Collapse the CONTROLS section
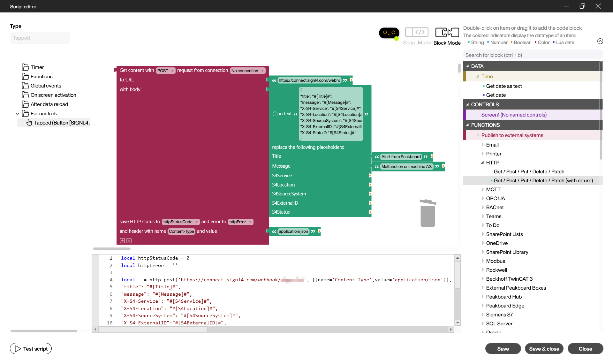The width and height of the screenshot is (613, 364). click(x=468, y=104)
